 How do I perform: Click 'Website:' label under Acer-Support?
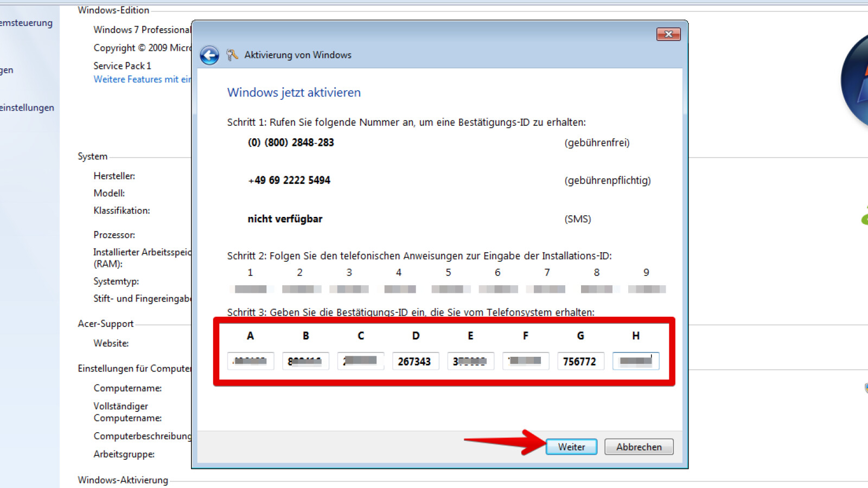111,343
